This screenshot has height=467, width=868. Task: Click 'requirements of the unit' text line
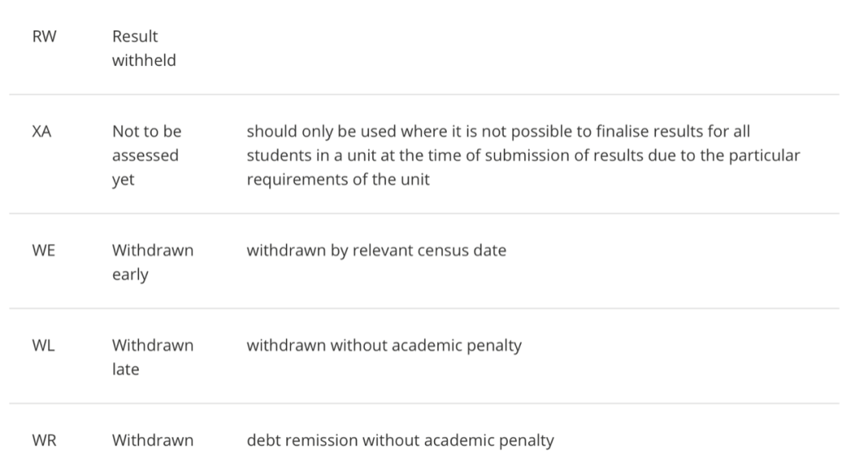coord(338,180)
